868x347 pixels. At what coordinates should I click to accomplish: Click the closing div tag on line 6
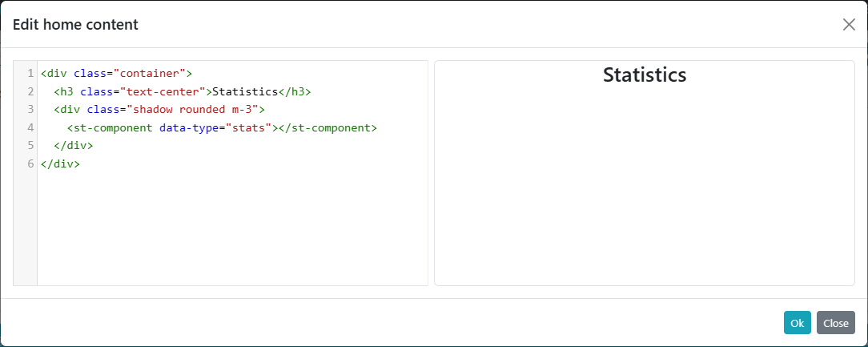tap(60, 163)
